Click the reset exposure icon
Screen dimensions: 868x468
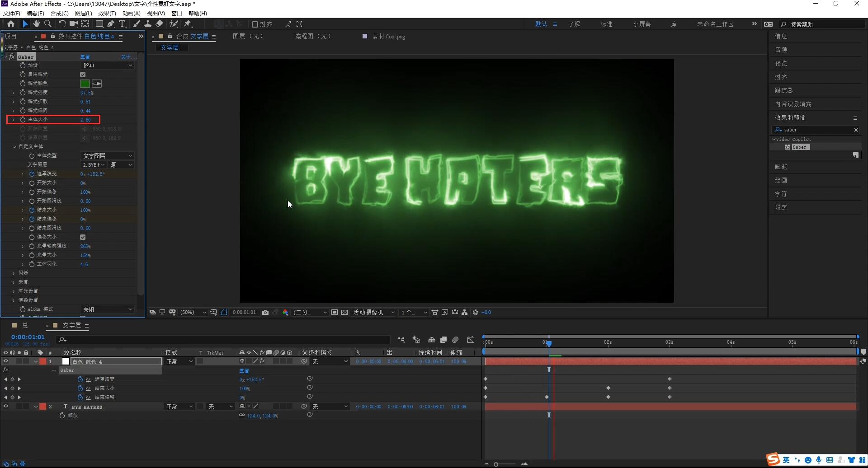[x=476, y=312]
